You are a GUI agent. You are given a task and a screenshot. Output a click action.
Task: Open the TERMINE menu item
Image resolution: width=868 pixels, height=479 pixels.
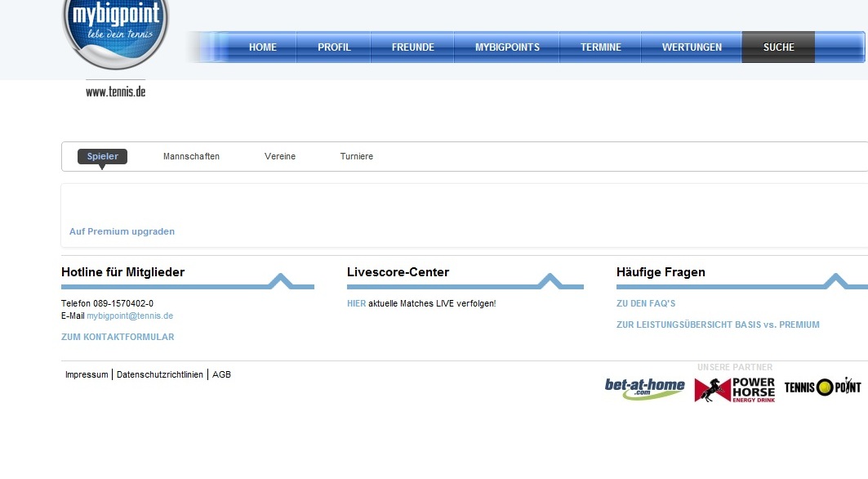pos(600,47)
